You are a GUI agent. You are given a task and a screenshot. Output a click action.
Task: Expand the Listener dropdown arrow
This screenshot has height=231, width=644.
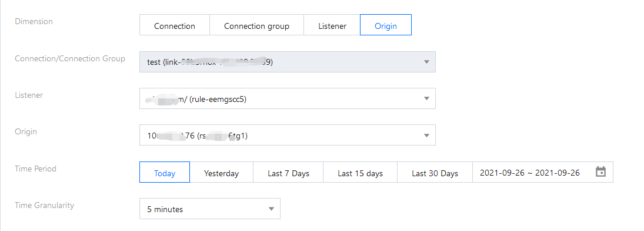426,99
